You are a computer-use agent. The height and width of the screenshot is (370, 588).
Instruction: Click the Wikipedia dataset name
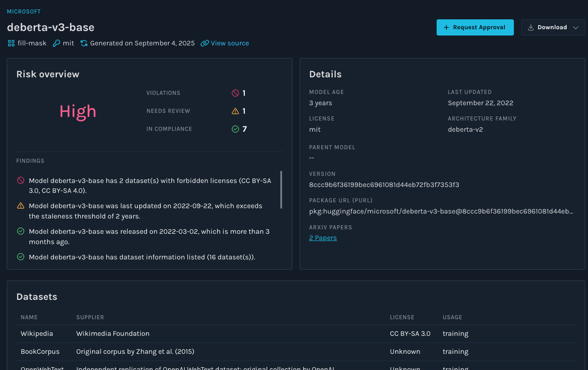pyautogui.click(x=37, y=334)
